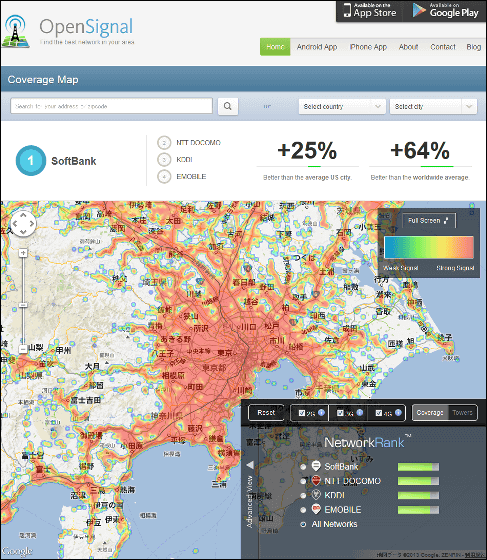The height and width of the screenshot is (560, 487).
Task: Open the Blog page
Action: click(x=473, y=47)
